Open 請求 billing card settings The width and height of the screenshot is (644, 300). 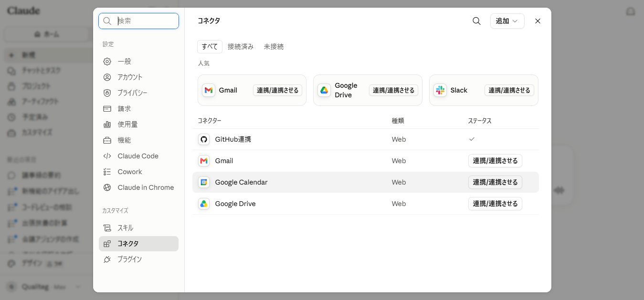pyautogui.click(x=138, y=109)
